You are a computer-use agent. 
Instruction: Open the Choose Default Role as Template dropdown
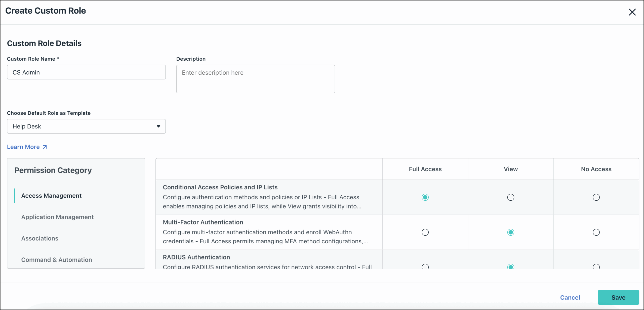coord(86,126)
